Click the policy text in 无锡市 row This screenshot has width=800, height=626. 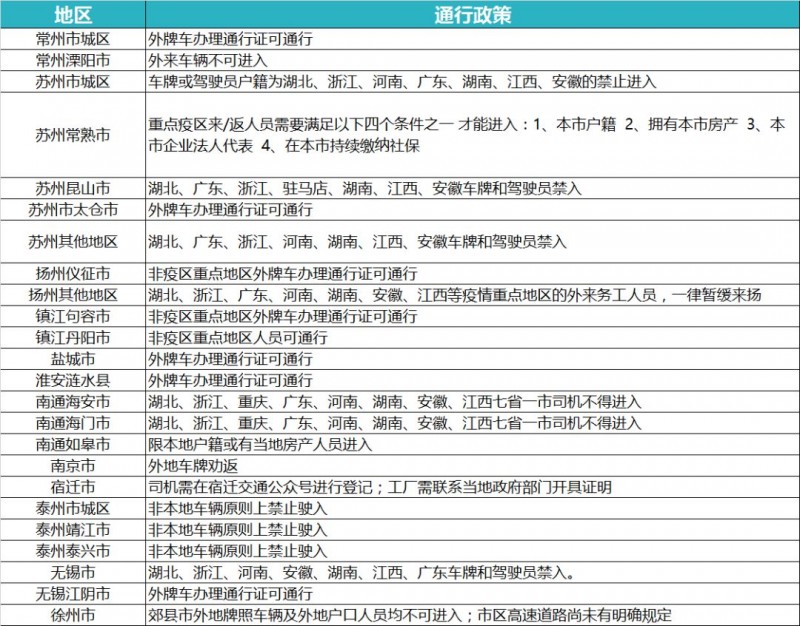click(x=361, y=573)
